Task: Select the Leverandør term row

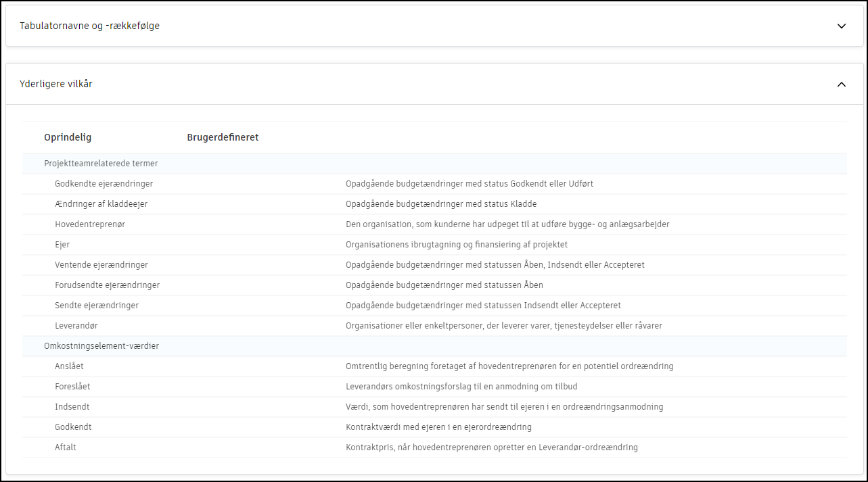Action: point(76,326)
